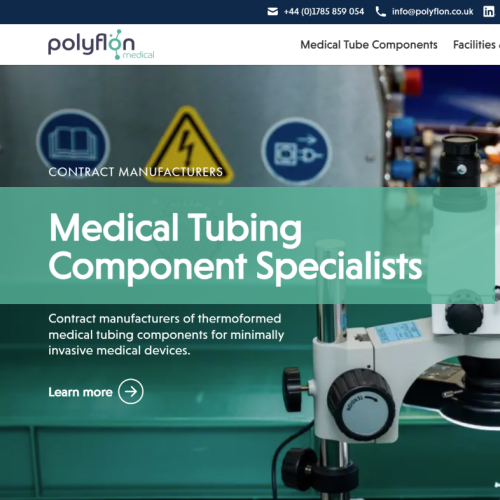Click the Learn more link

point(80,392)
